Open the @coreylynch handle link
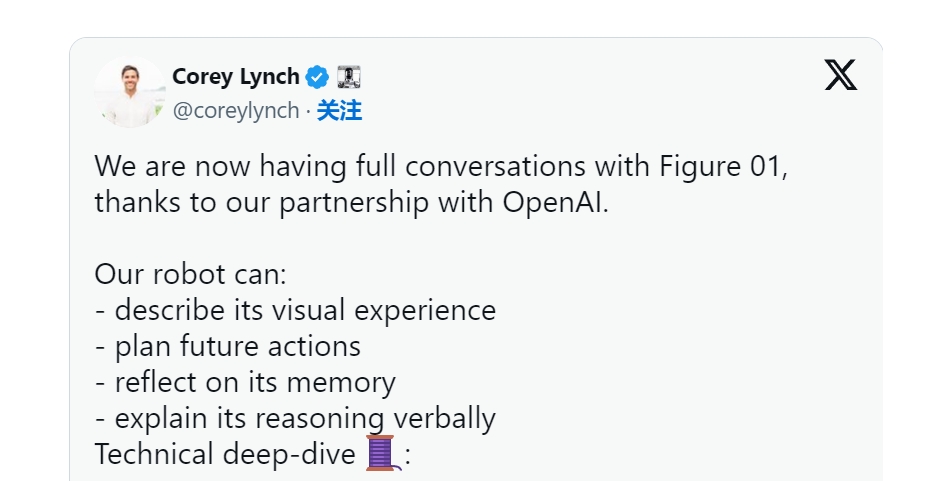The height and width of the screenshot is (481, 942). (236, 111)
